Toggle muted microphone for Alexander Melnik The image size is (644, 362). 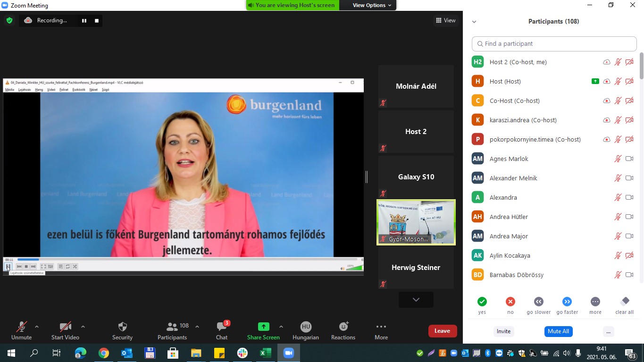click(x=618, y=178)
